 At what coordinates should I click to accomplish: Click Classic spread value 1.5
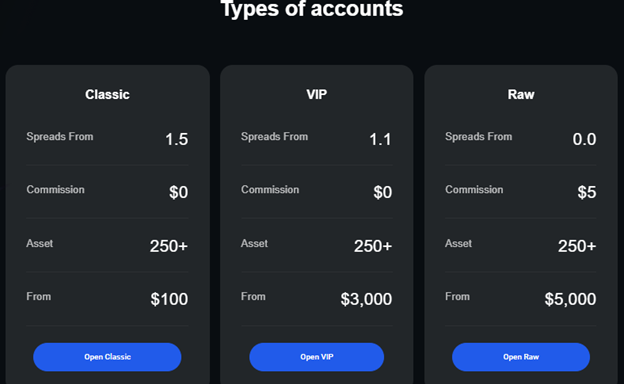177,139
